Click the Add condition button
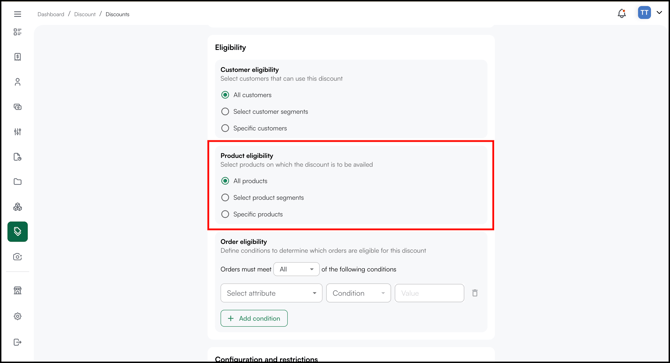This screenshot has width=670, height=363. (x=254, y=318)
